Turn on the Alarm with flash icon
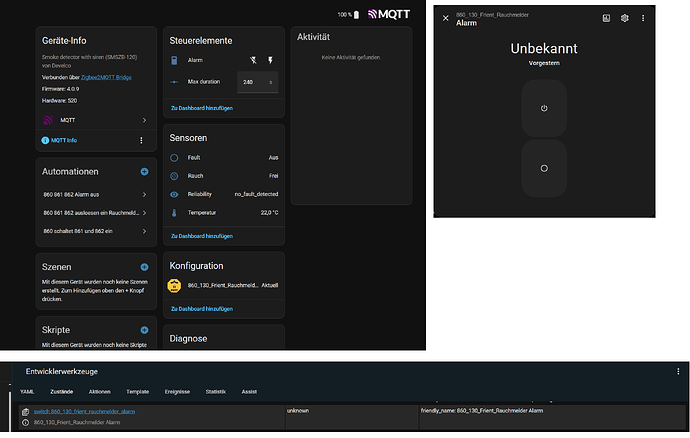This screenshot has height=438, width=690. point(270,60)
